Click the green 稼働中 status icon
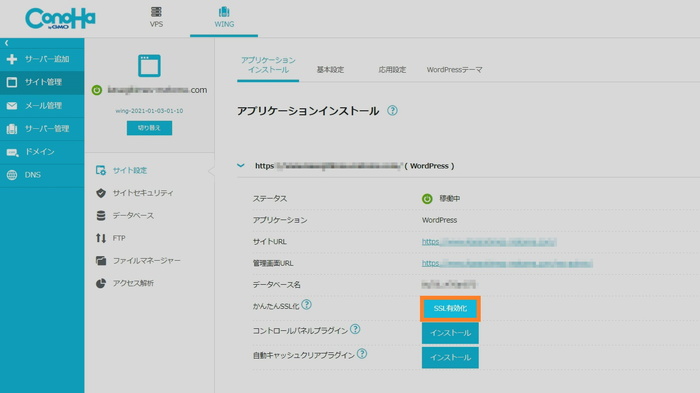Screen dimensions: 700x393 tap(427, 199)
